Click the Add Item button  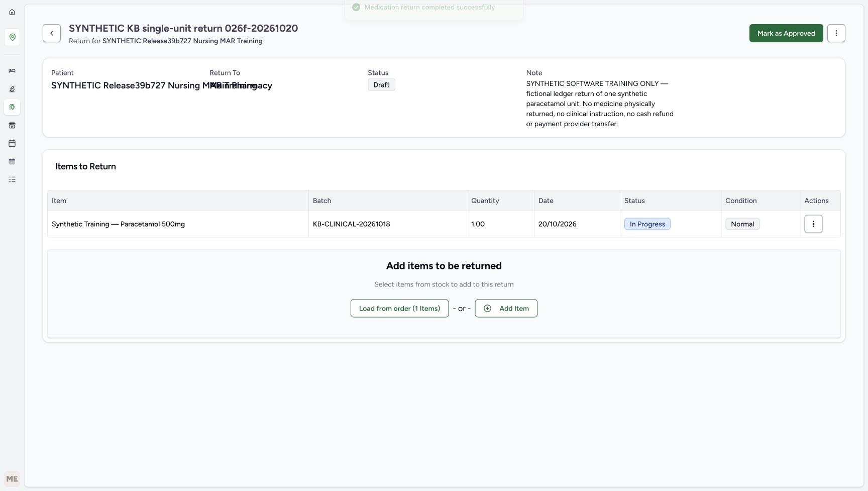pos(506,309)
